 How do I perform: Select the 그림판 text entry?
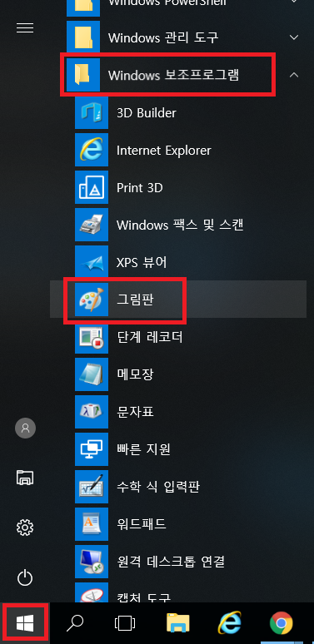pos(135,300)
